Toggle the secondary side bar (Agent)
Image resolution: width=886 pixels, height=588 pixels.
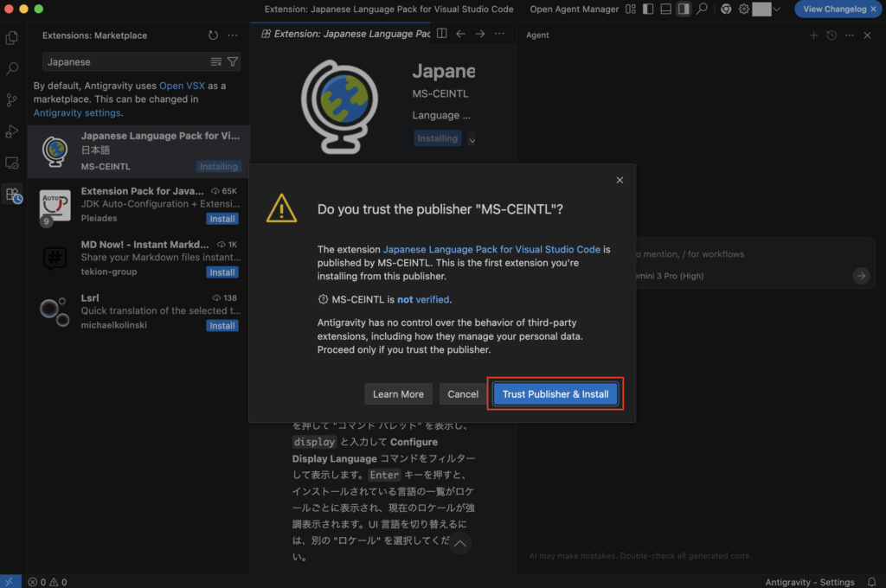[684, 9]
